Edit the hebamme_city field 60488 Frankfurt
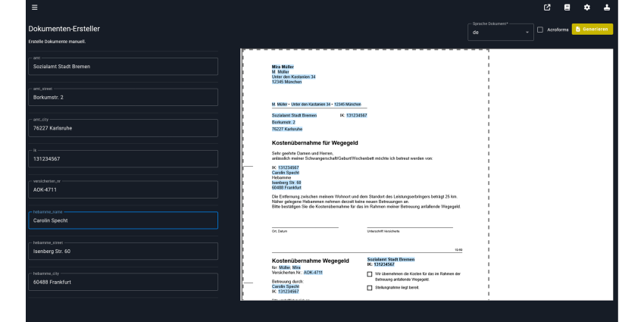Screen dimensions: 644x322 coord(123,282)
